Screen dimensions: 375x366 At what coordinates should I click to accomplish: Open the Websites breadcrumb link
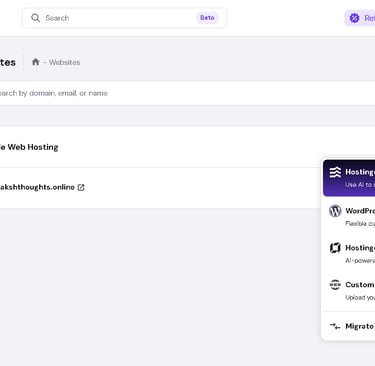64,62
